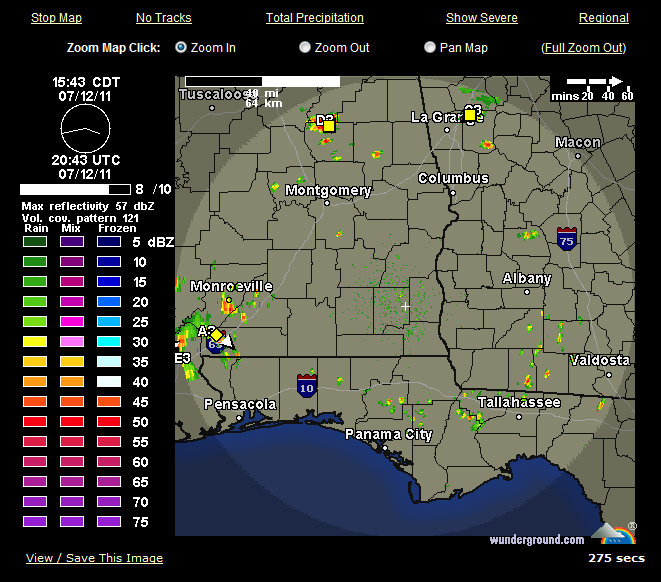Image resolution: width=661 pixels, height=582 pixels.
Task: Click the Columbus city label
Action: 453,178
